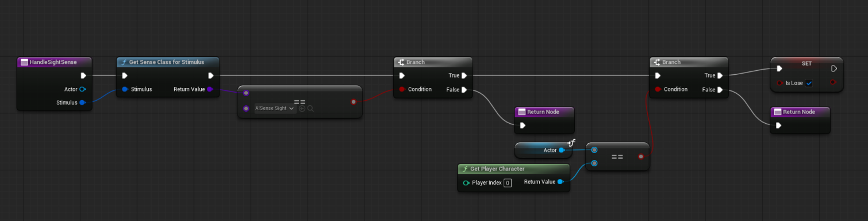Screen dimensions: 868x221
Task: Click the exec output pin of the SET node
Action: pos(834,68)
